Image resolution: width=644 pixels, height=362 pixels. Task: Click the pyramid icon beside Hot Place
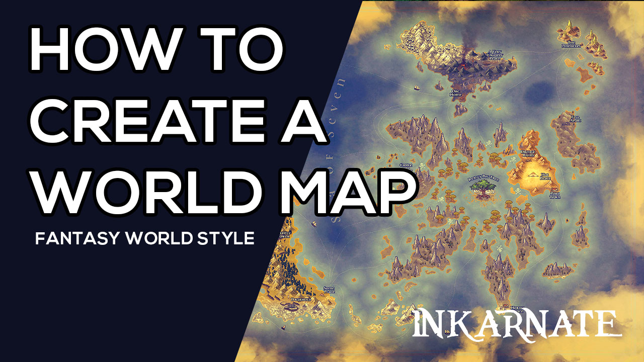pyautogui.click(x=532, y=175)
